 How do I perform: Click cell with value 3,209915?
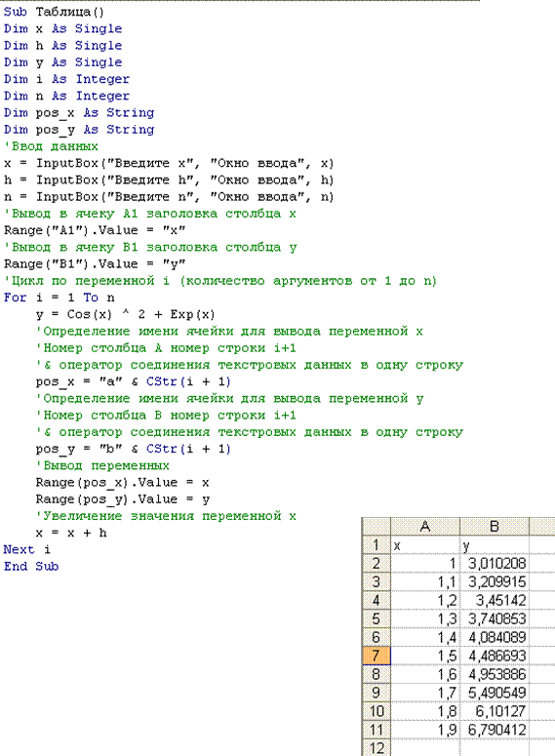pyautogui.click(x=495, y=582)
